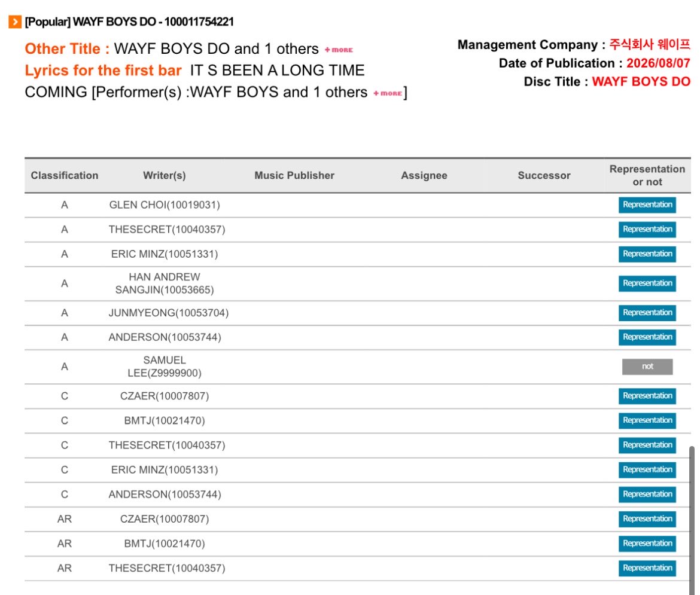
Task: Select BMTJ(10021470) in the AR classification row
Action: (165, 543)
